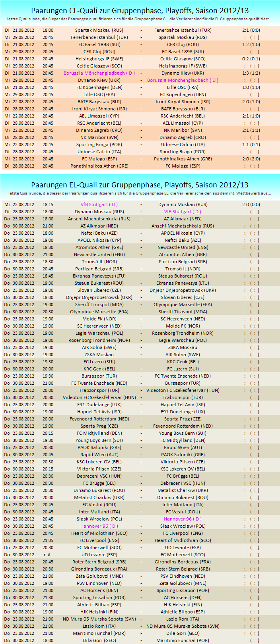Click home team Borussia Mönchengladbach (D) on 21.08.2012
280x644 pixels.
click(x=99, y=73)
